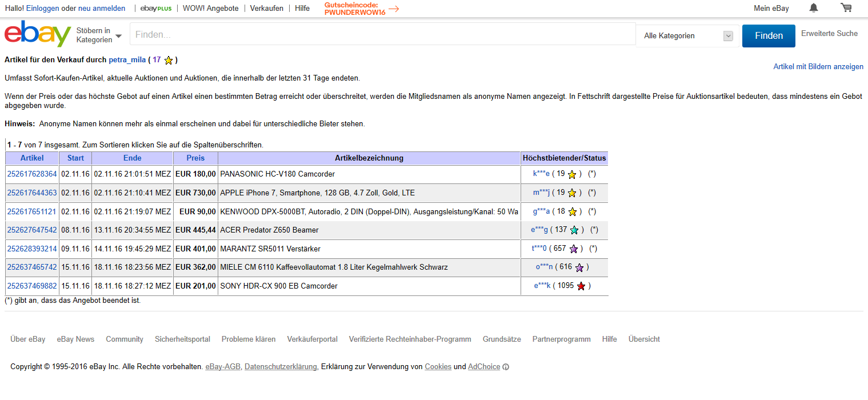Open Mein eBay menu

pos(771,8)
